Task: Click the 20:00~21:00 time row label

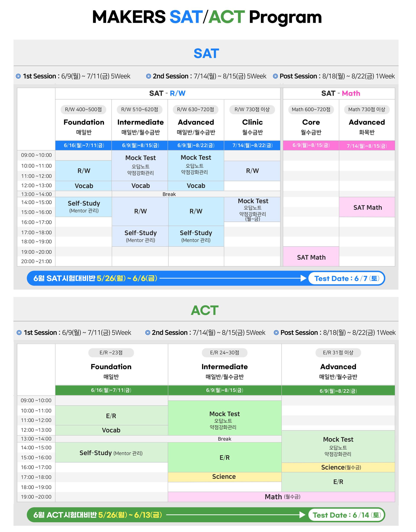Action: point(37,261)
